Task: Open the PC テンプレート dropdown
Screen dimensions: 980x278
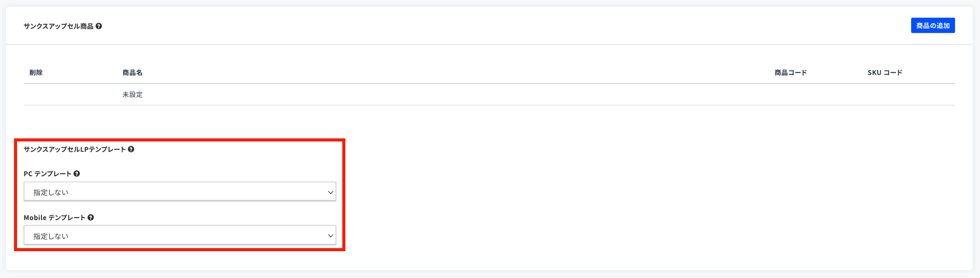Action: coord(180,191)
